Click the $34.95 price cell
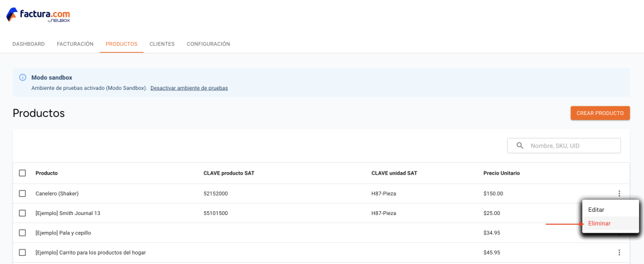 pyautogui.click(x=492, y=233)
